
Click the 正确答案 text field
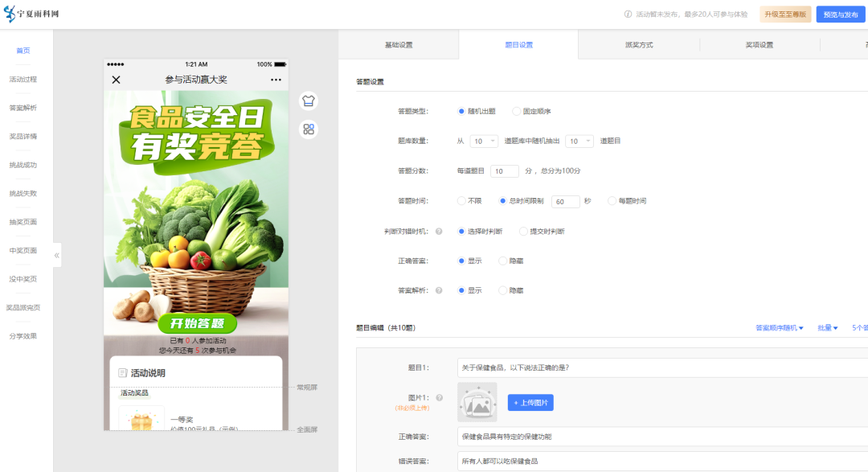tap(662, 437)
